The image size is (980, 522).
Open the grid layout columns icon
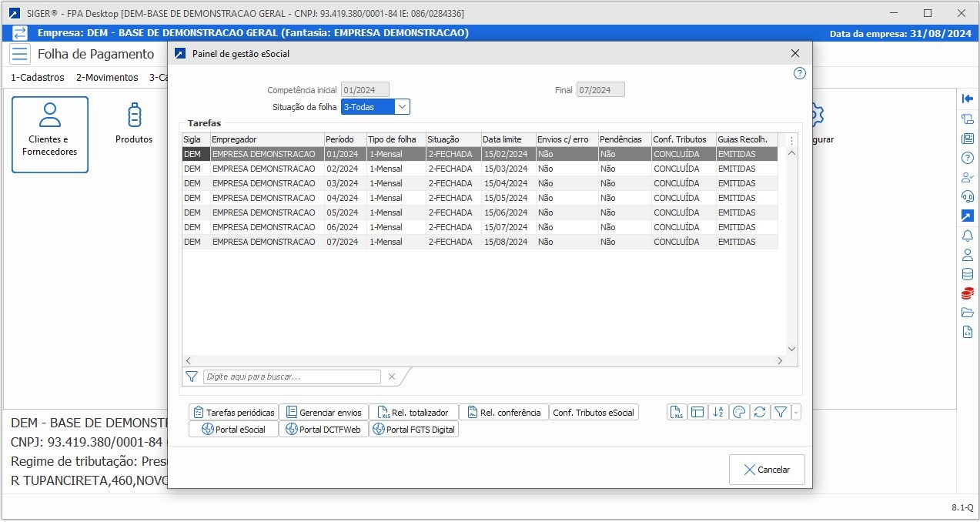(697, 412)
